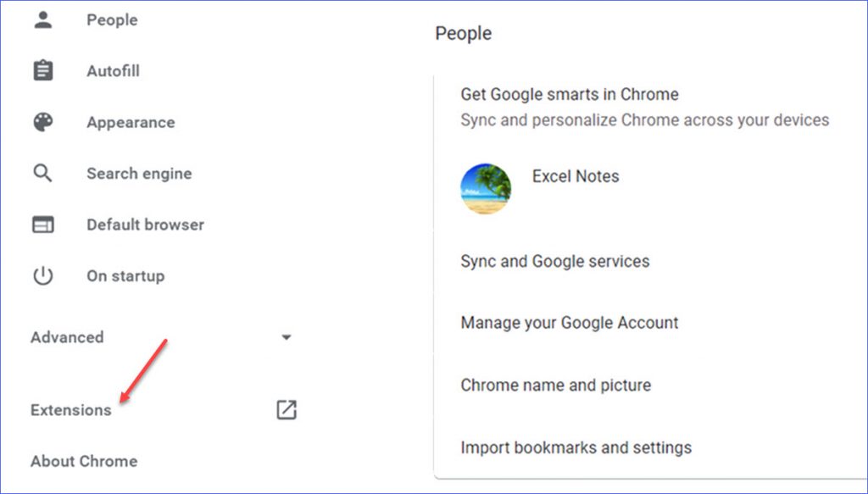
Task: Open About Chrome from the sidebar
Action: [84, 461]
